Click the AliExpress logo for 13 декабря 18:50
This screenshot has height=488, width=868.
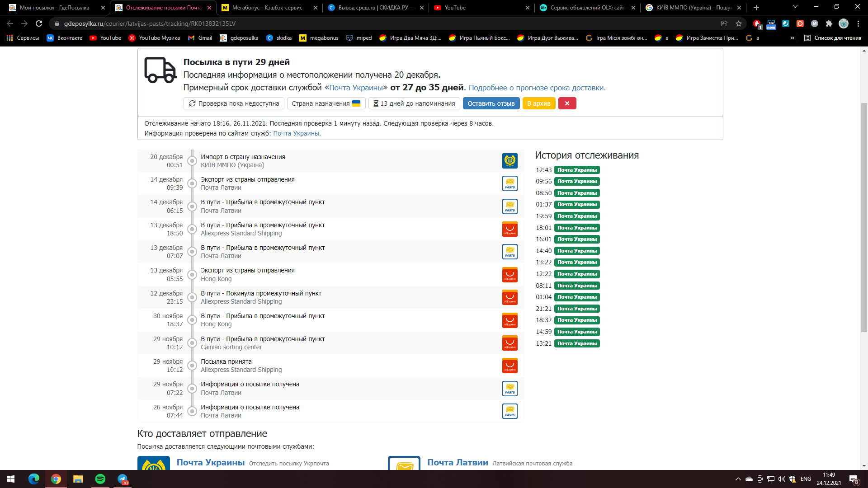point(510,229)
